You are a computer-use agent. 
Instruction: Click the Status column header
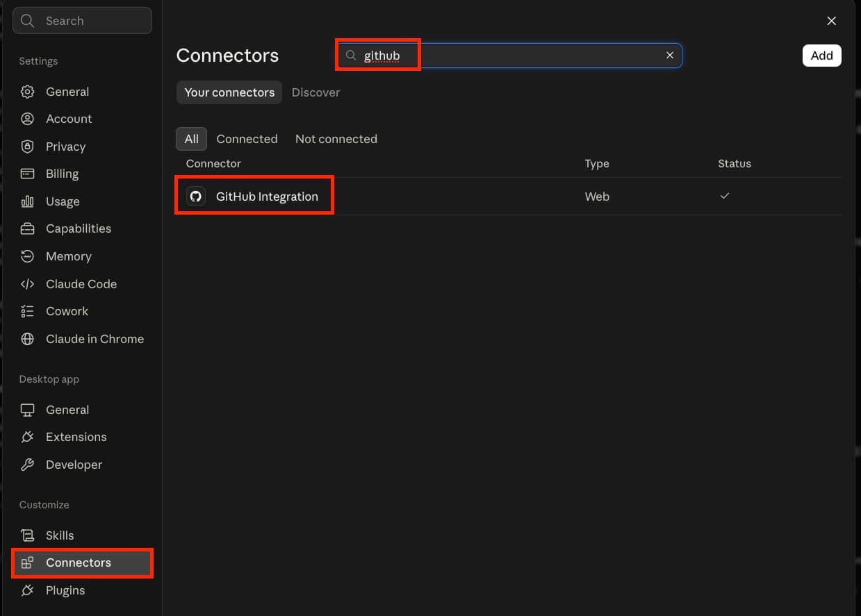tap(735, 164)
